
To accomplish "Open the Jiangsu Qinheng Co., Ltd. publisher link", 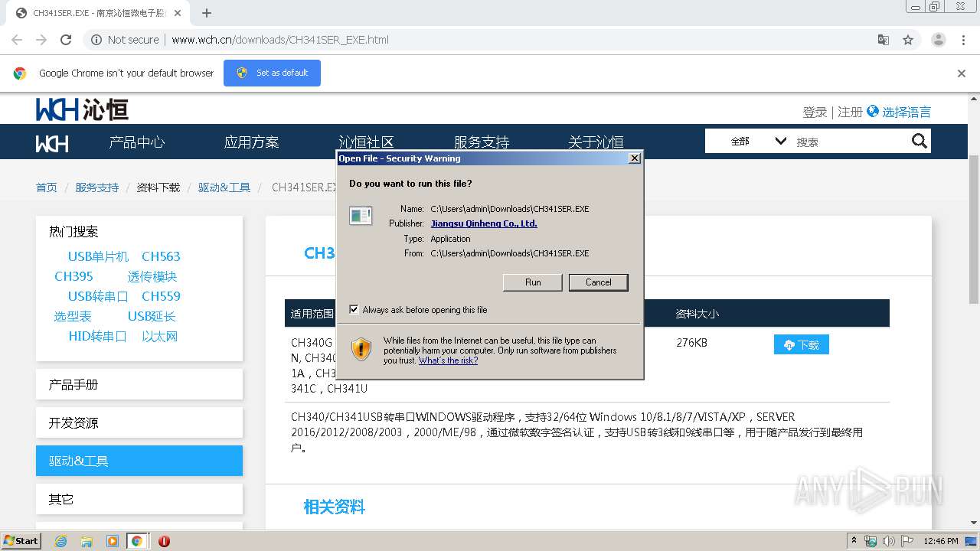I will 484,223.
